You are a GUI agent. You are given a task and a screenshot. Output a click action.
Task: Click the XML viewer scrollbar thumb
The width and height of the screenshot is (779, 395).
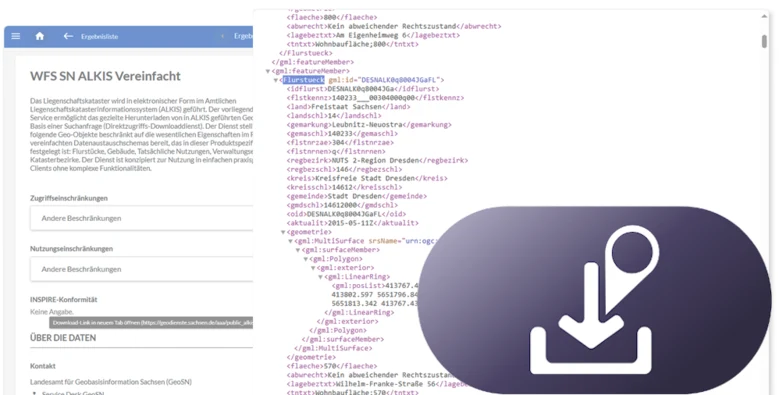pos(764,41)
